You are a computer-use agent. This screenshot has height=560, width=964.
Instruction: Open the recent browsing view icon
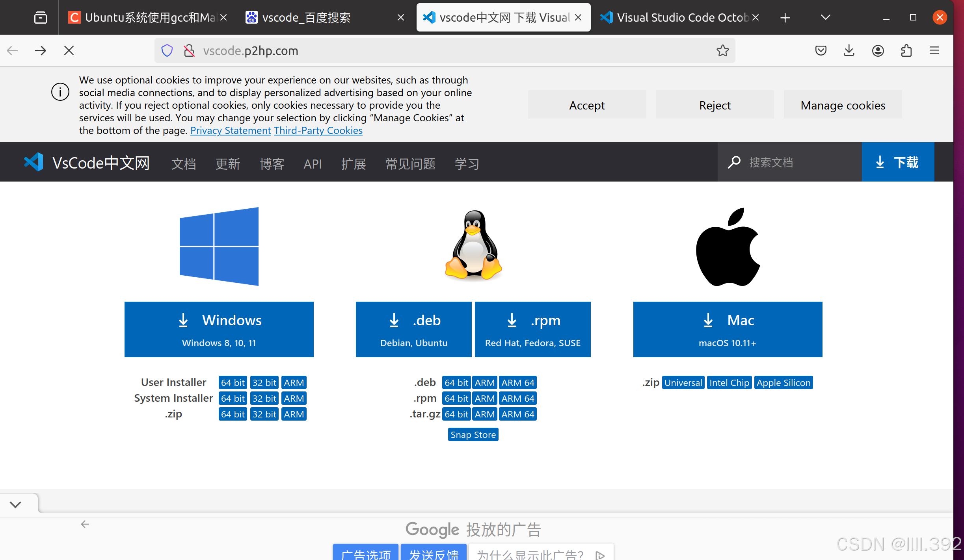41,17
